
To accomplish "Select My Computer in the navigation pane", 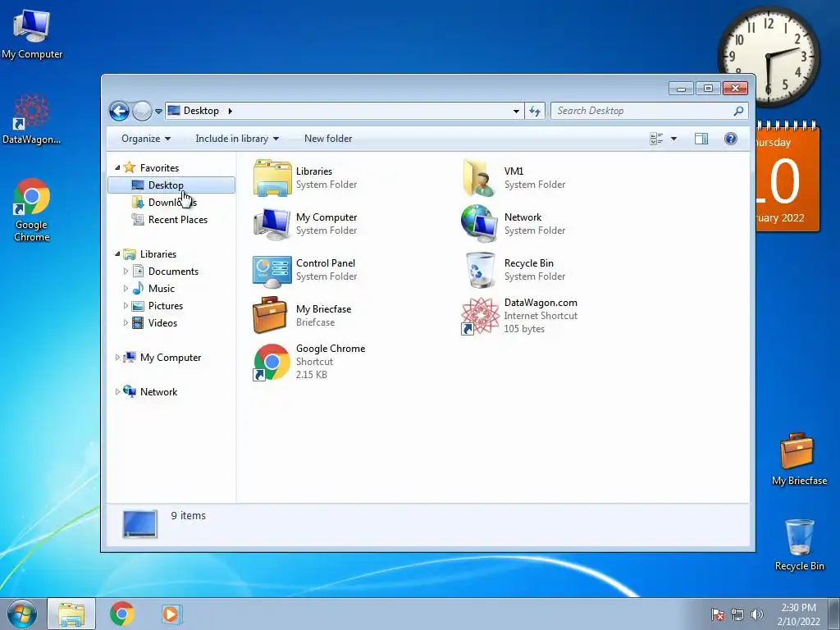I will tap(162, 358).
